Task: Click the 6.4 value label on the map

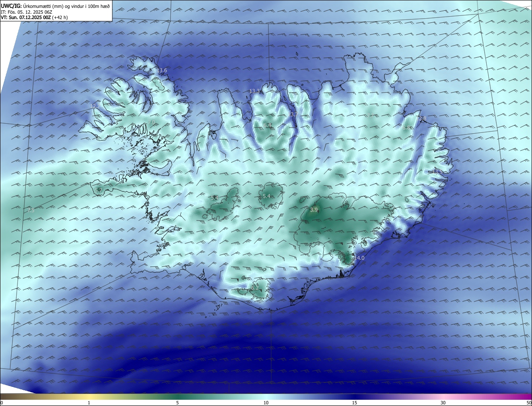Action: click(x=267, y=125)
